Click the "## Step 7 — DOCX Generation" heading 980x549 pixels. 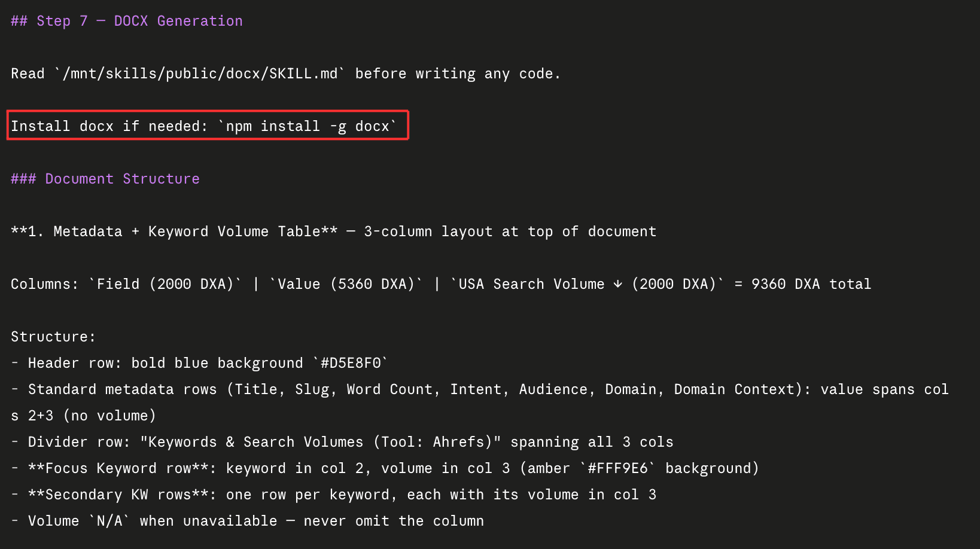[x=127, y=21]
